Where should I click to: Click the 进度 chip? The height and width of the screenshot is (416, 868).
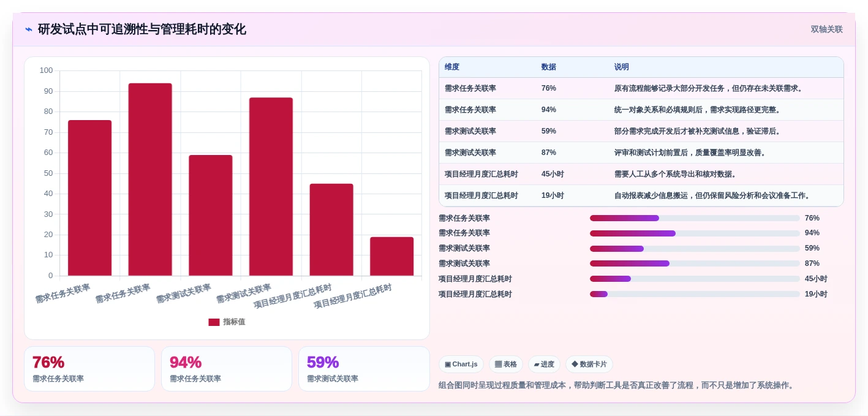[x=544, y=365]
